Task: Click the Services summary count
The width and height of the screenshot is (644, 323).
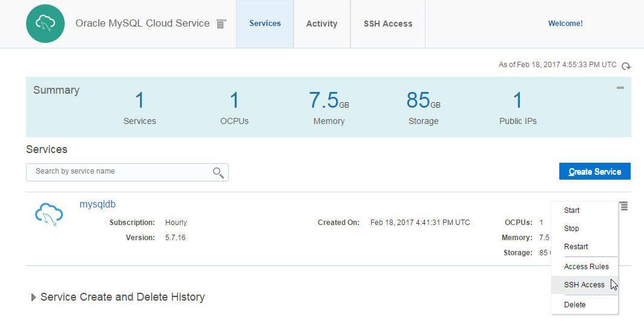Action: coord(140,100)
